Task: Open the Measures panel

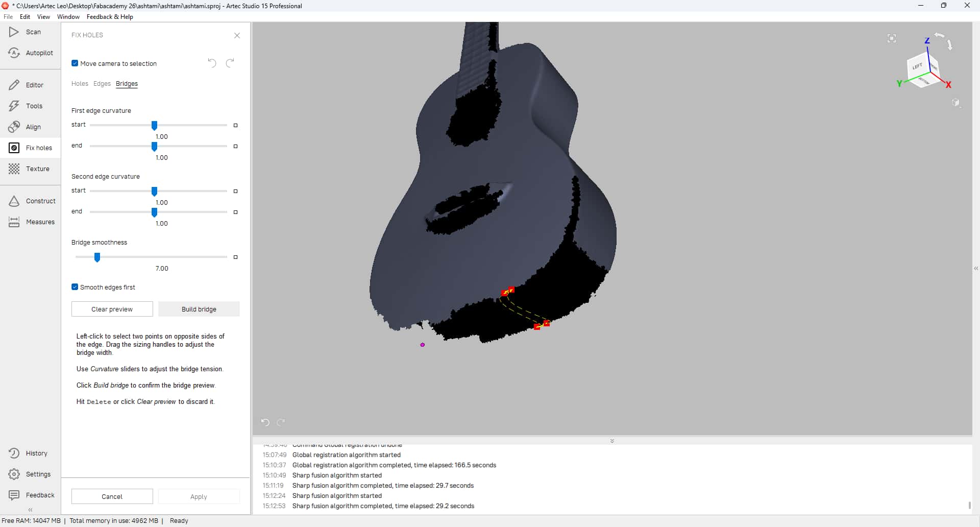Action: (30, 222)
